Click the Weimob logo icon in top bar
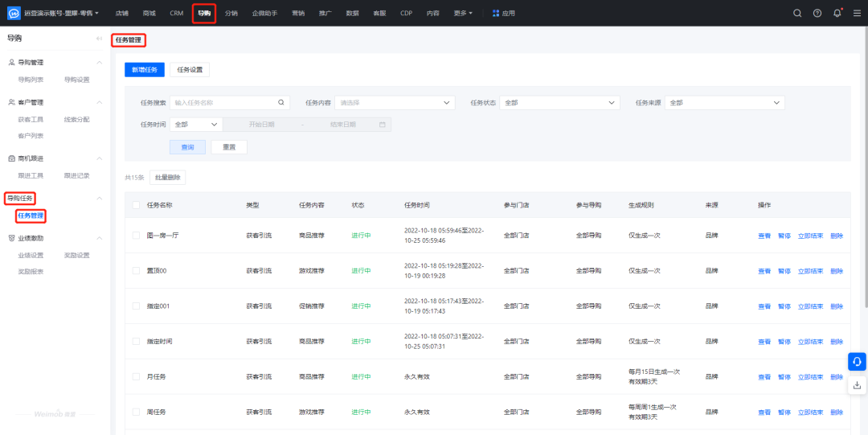The width and height of the screenshot is (868, 435). 14,13
